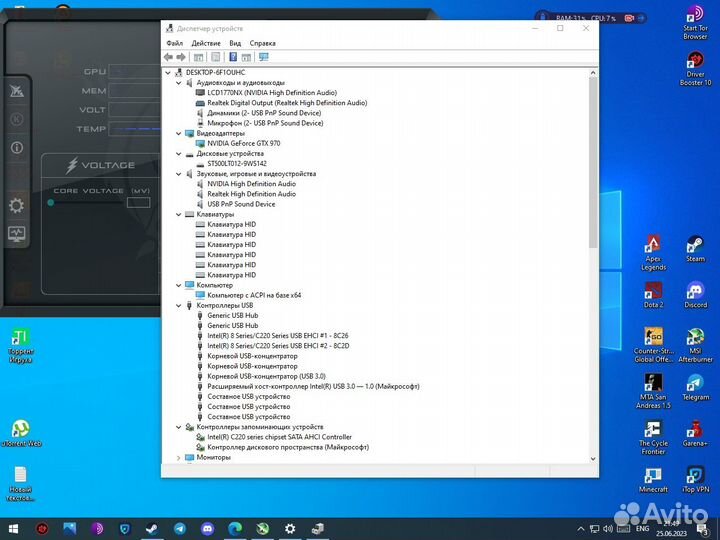Select Динамики (2- USB PnP Sound Device)
The image size is (720, 540).
tap(264, 113)
